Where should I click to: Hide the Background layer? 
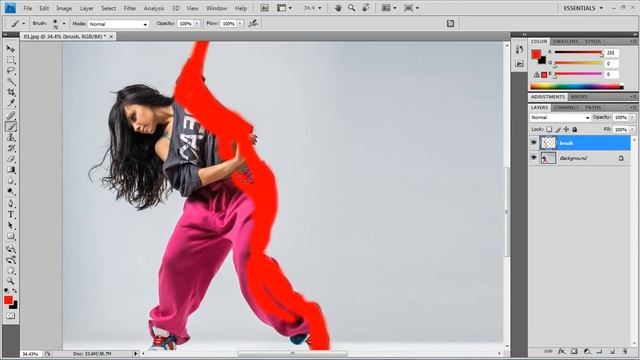pyautogui.click(x=533, y=158)
